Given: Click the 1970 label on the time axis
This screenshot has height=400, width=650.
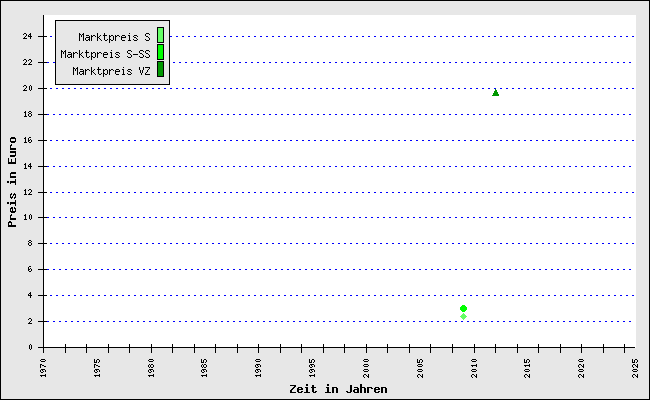Looking at the screenshot, I should 44,366.
